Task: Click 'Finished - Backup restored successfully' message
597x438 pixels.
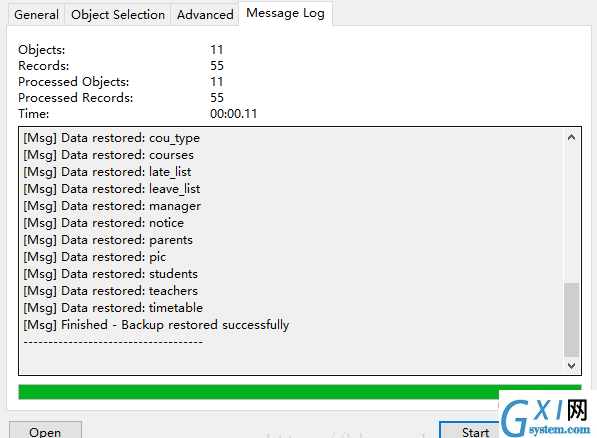Action: coord(156,325)
